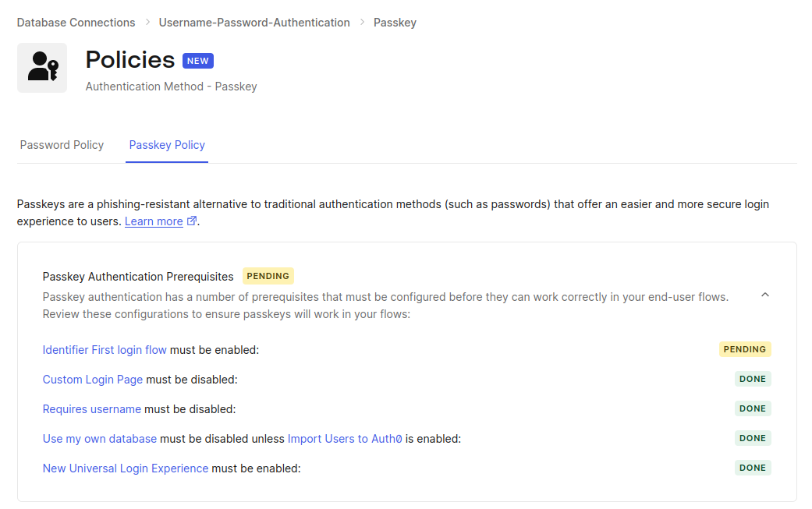Click the Import Users to Auth0 link
The height and width of the screenshot is (509, 812).
click(345, 439)
